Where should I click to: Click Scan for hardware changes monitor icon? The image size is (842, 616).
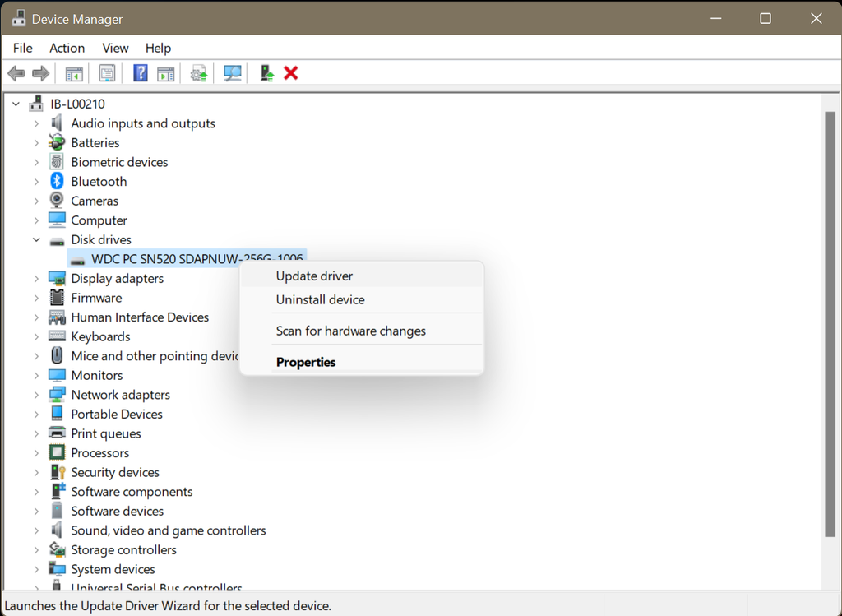pos(232,73)
